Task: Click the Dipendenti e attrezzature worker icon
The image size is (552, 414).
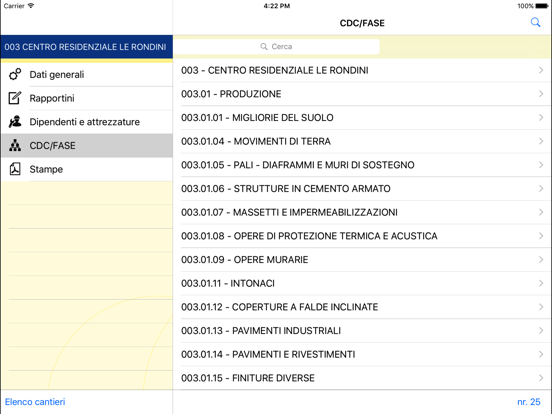Action: click(x=15, y=121)
